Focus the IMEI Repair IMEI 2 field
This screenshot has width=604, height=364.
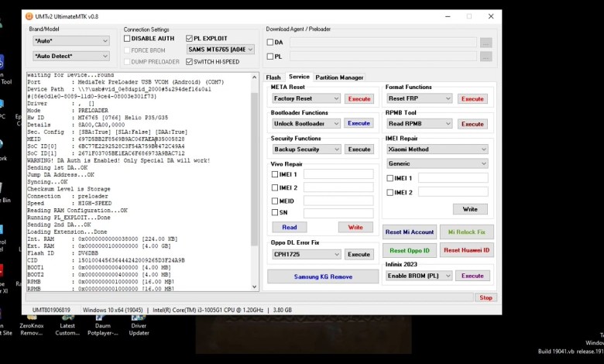(x=453, y=192)
